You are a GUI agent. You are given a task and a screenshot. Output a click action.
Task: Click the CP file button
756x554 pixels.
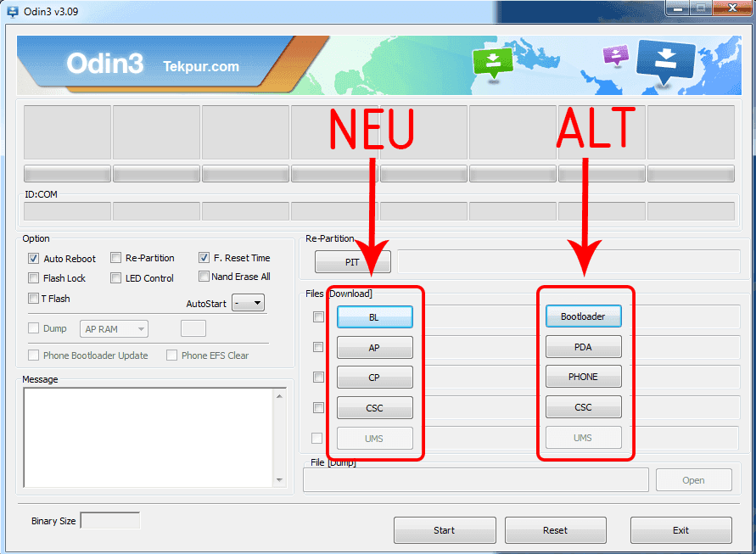click(375, 377)
